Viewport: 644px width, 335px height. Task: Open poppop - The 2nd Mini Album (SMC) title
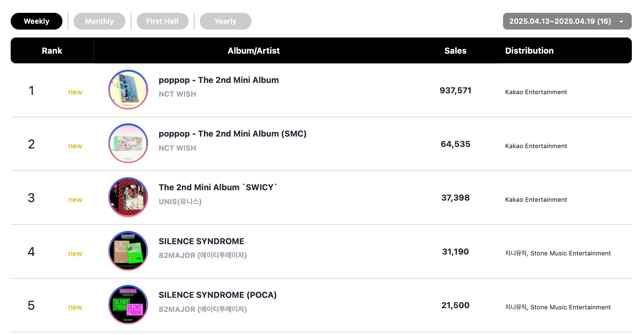[x=233, y=134]
